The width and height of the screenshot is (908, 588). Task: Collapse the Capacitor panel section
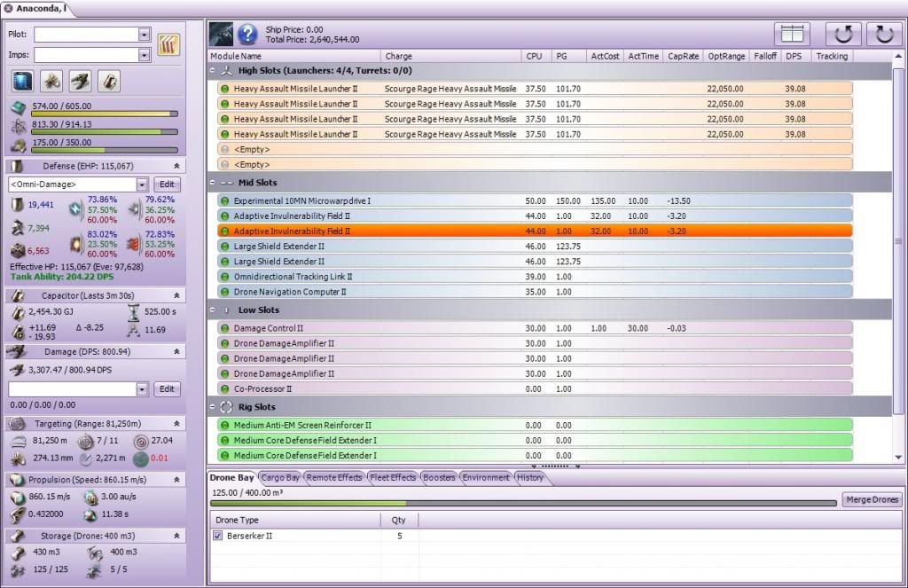[x=176, y=295]
